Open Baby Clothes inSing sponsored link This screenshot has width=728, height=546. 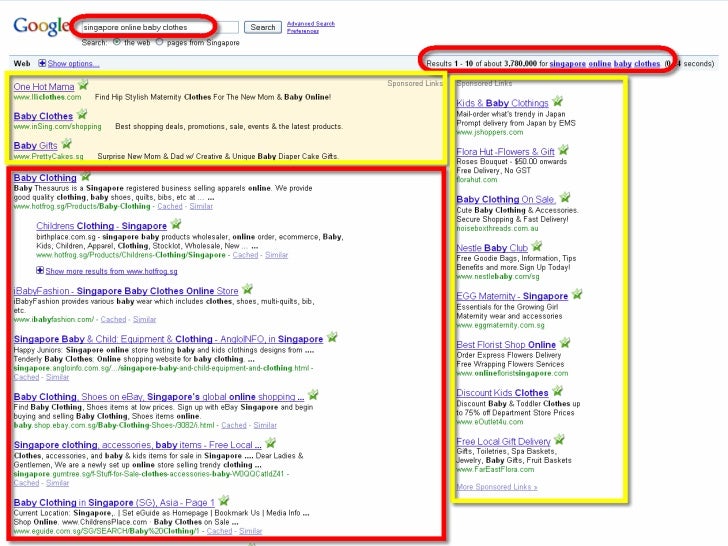coord(43,116)
